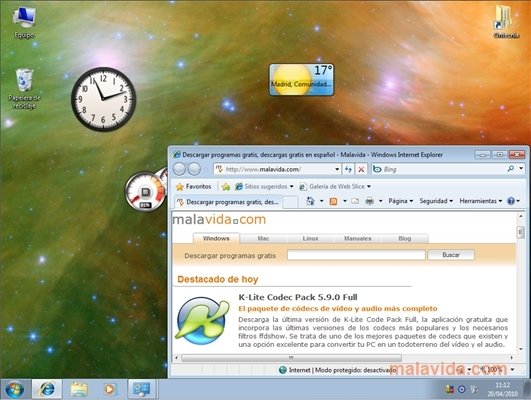The image size is (531, 400).
Task: Open a new blank tab
Action: tap(290, 202)
